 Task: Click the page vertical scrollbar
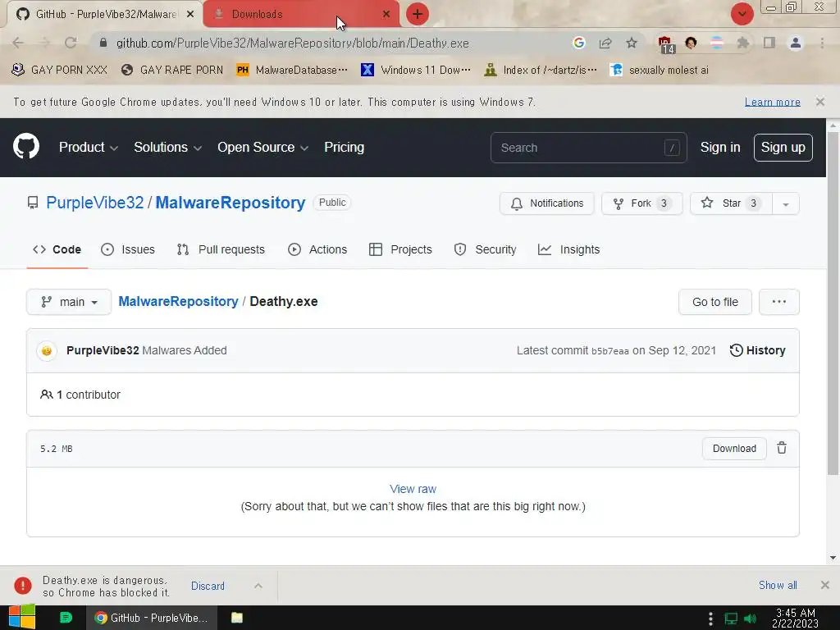[833, 302]
